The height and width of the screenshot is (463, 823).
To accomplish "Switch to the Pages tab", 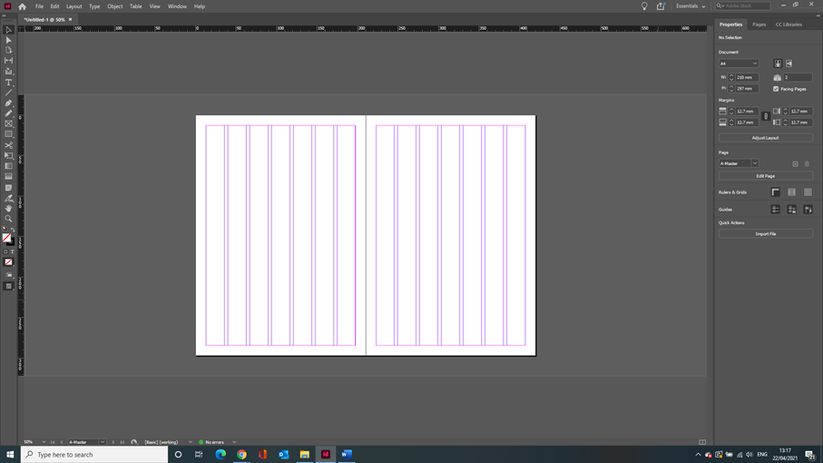I will (x=759, y=25).
